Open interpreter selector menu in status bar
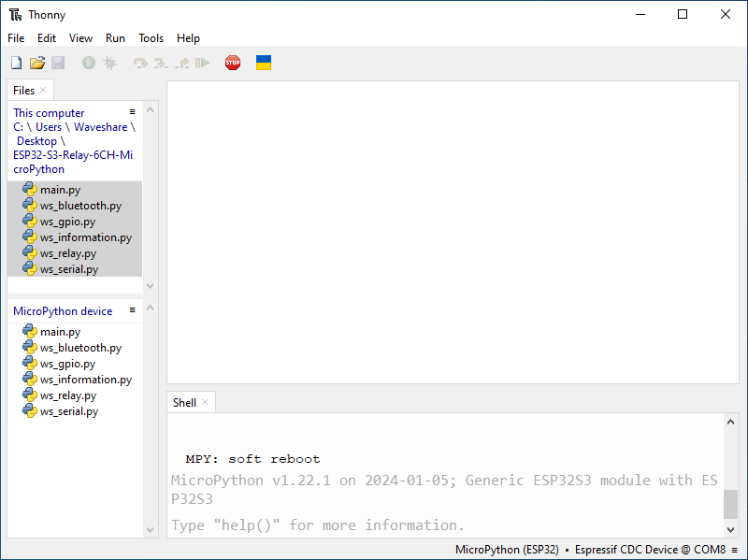Viewport: 748px width, 560px height. click(735, 550)
